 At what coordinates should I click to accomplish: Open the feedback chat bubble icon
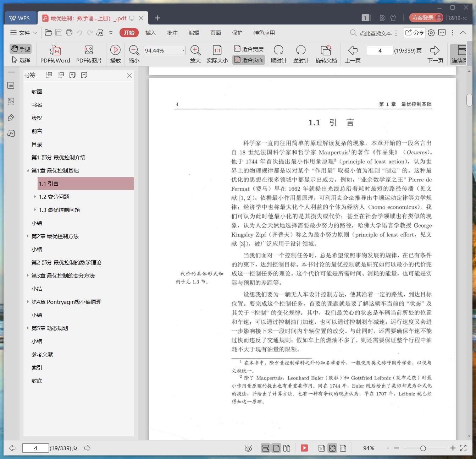[442, 33]
